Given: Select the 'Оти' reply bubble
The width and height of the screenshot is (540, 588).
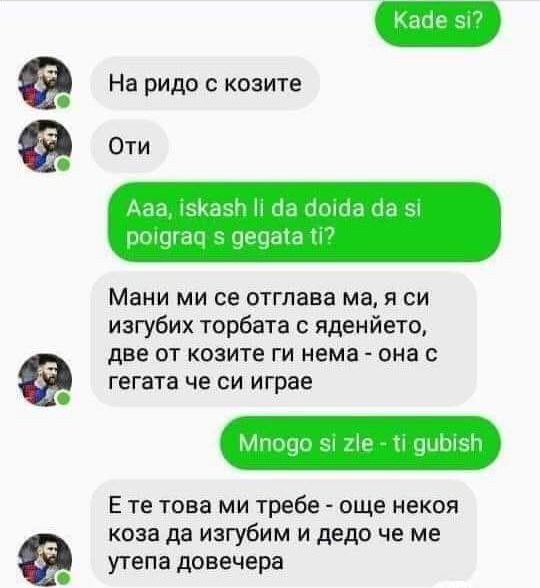Looking at the screenshot, I should click(x=129, y=146).
